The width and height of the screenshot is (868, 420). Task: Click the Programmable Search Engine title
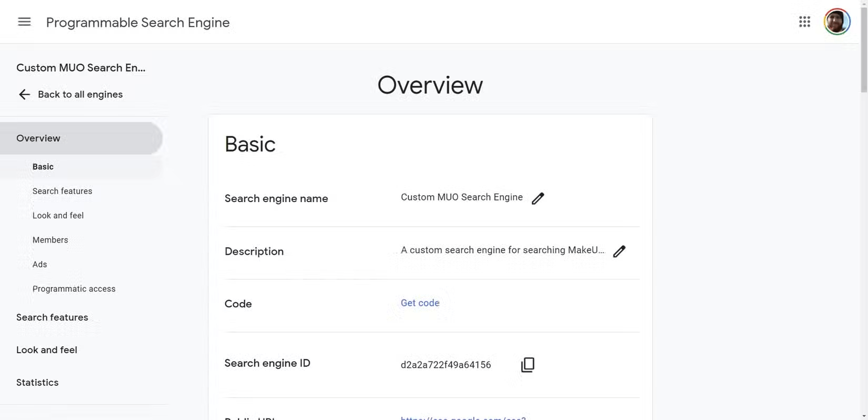(x=138, y=23)
